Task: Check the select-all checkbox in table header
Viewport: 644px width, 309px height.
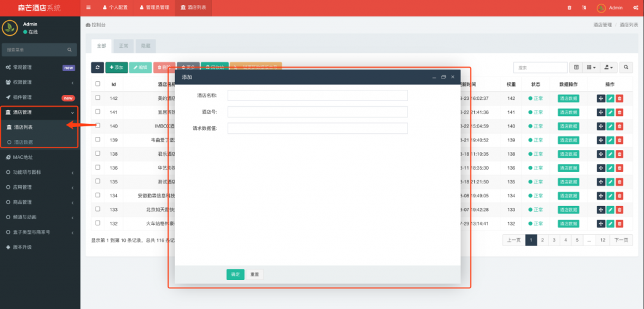Action: click(97, 84)
